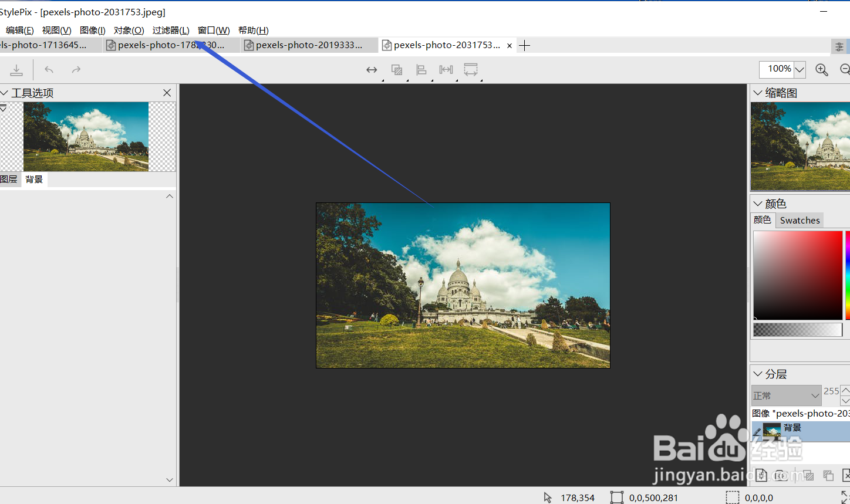Switch to the 颜色 tab
Viewport: 850px width, 504px height.
point(763,220)
